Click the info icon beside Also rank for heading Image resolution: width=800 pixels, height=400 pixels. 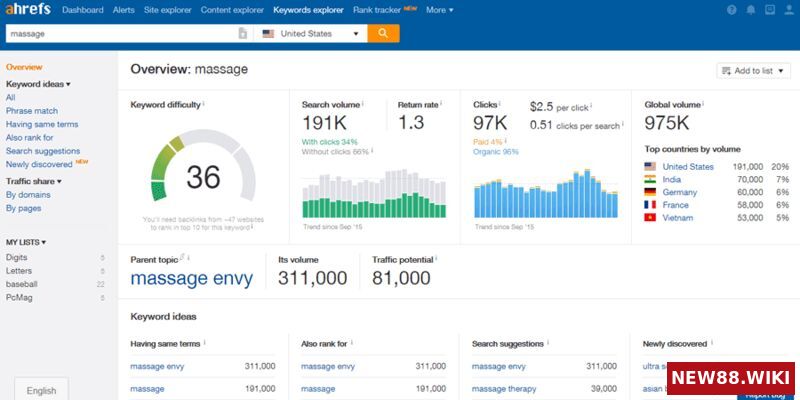(x=352, y=343)
